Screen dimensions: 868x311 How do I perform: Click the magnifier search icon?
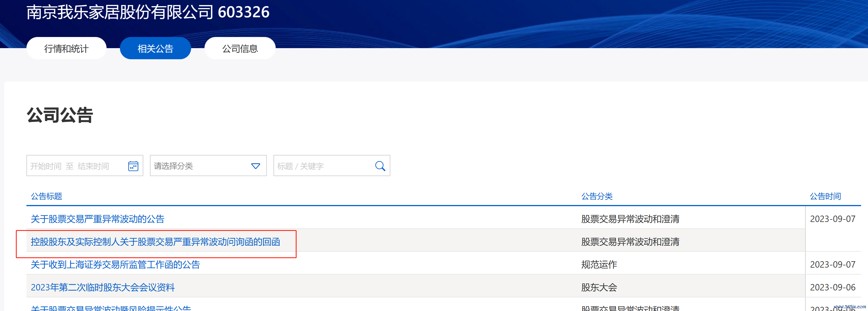[380, 166]
